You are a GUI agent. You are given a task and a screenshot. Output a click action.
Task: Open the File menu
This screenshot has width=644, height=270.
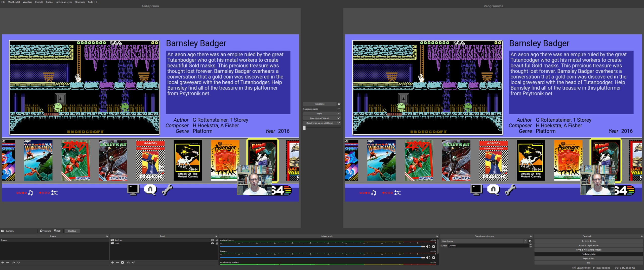(3, 2)
